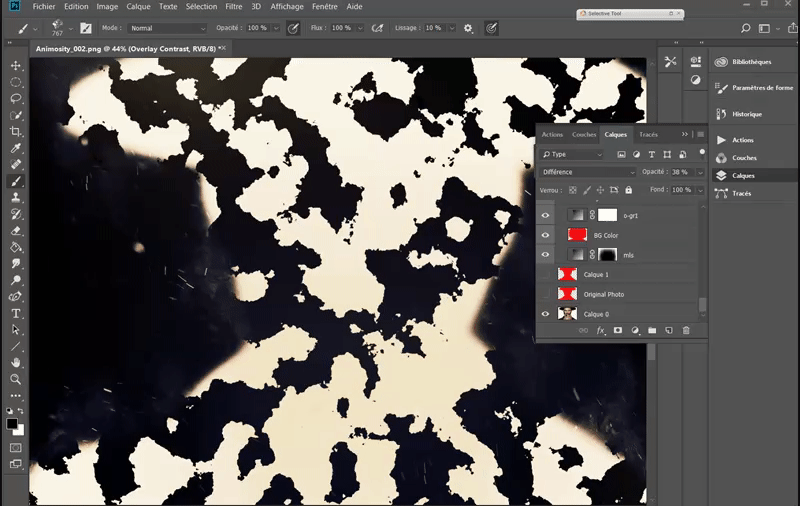Open smoothing options gear icon
800x506 pixels.
coord(468,28)
